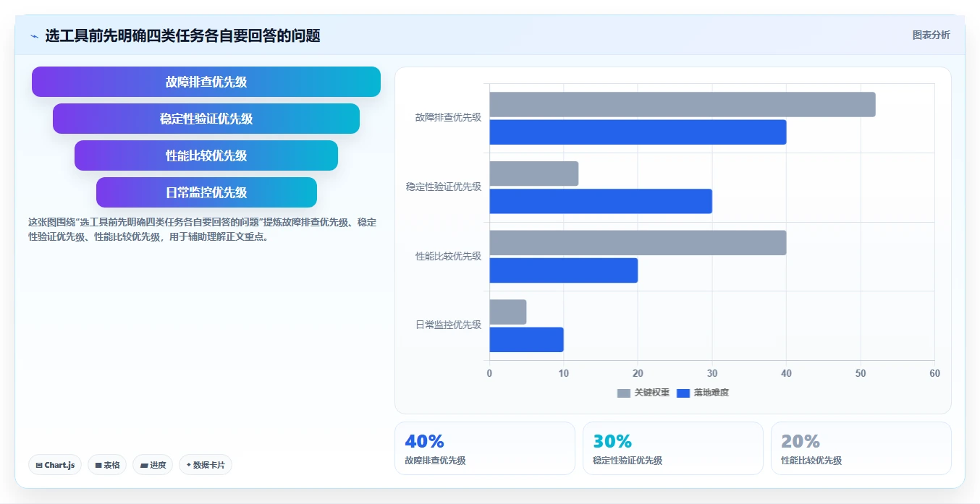
Task: Click the blue bar for 故障排查优先级
Action: click(638, 132)
